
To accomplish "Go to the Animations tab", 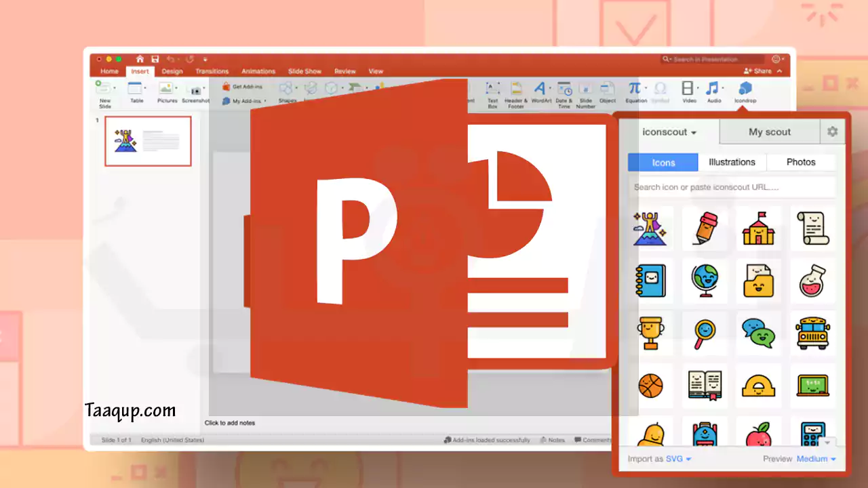I will (258, 71).
